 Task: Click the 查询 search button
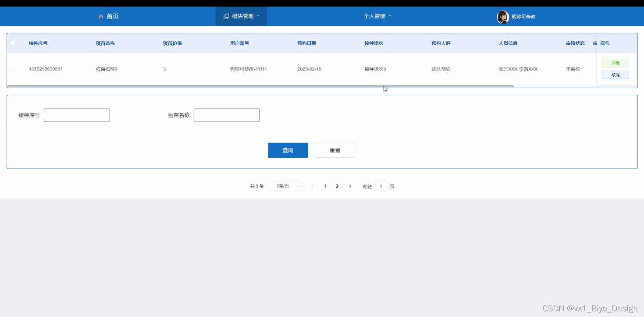(288, 150)
